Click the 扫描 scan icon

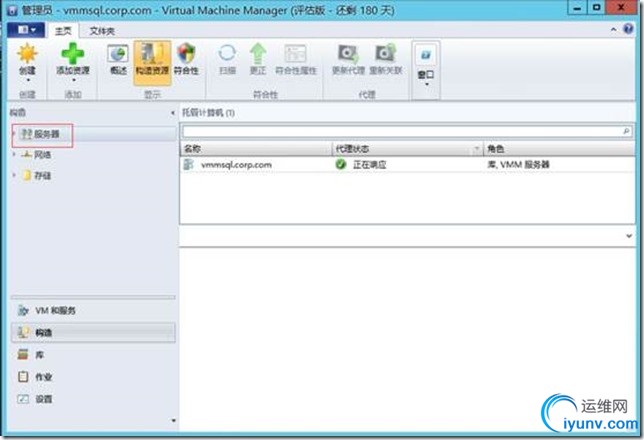227,54
